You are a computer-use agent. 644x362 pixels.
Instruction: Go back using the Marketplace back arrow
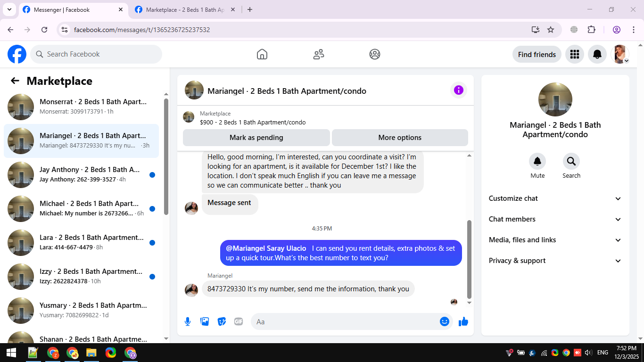pyautogui.click(x=15, y=81)
